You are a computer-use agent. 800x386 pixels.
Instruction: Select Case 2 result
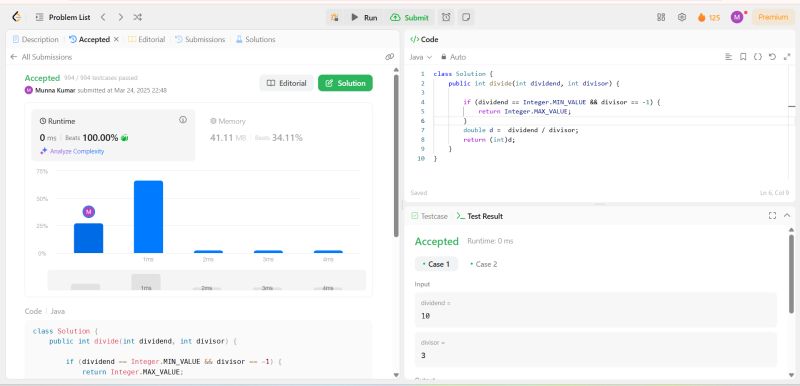click(x=483, y=264)
